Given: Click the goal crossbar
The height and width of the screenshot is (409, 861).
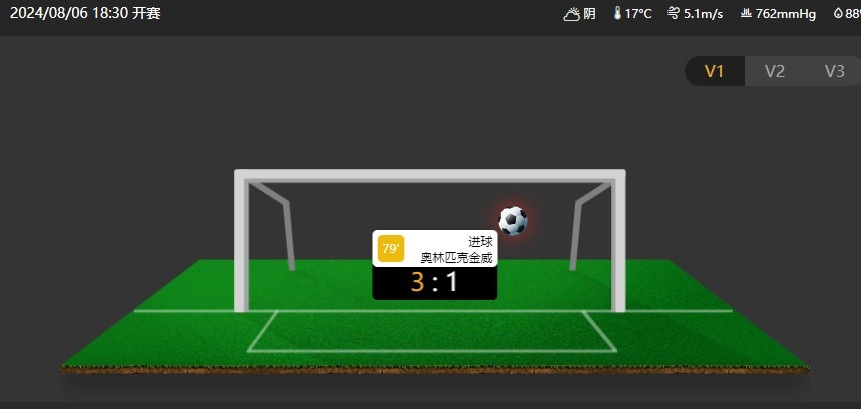Looking at the screenshot, I should 430,175.
